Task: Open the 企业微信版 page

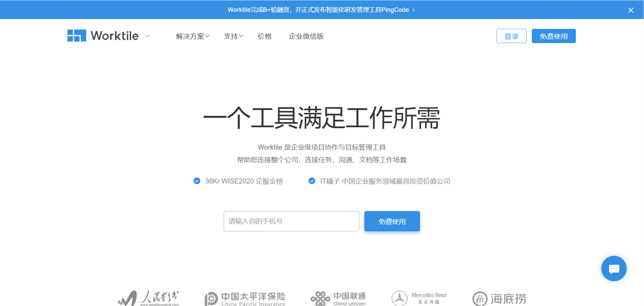Action: point(306,36)
